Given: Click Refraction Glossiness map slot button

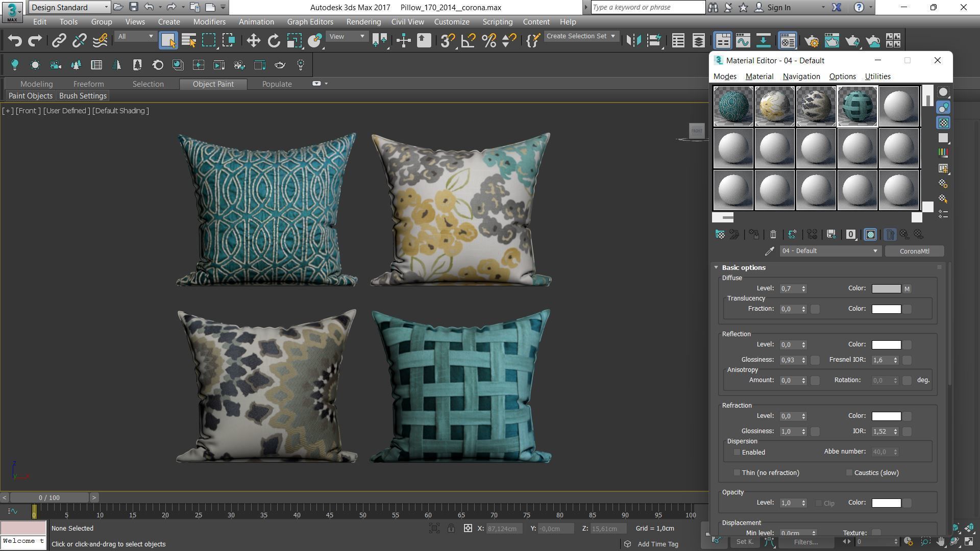Looking at the screenshot, I should (815, 432).
